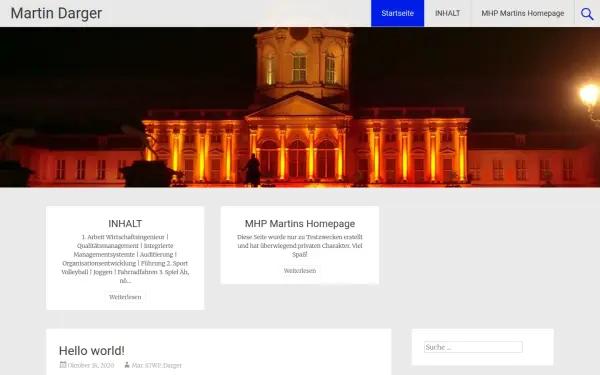Click Weiterlesen in the INHALT card
The width and height of the screenshot is (600, 375).
tap(125, 297)
